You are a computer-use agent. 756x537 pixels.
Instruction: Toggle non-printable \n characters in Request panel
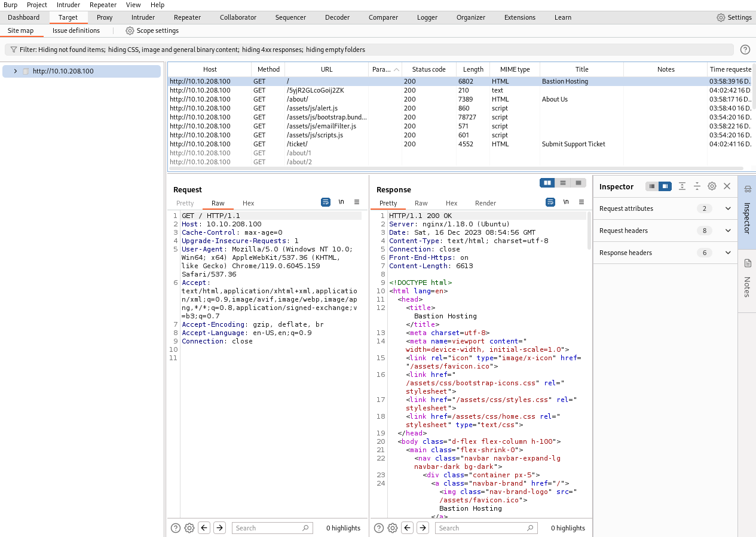pos(341,202)
